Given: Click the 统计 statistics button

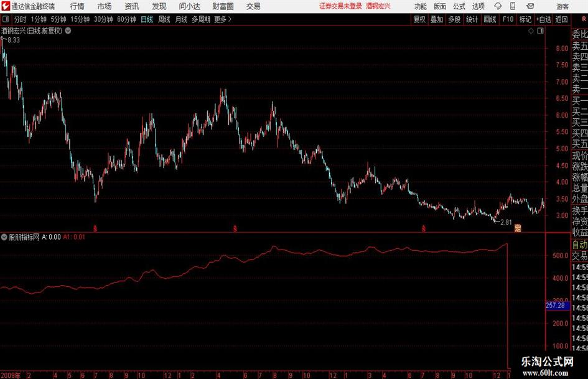Looking at the screenshot, I should click(472, 19).
